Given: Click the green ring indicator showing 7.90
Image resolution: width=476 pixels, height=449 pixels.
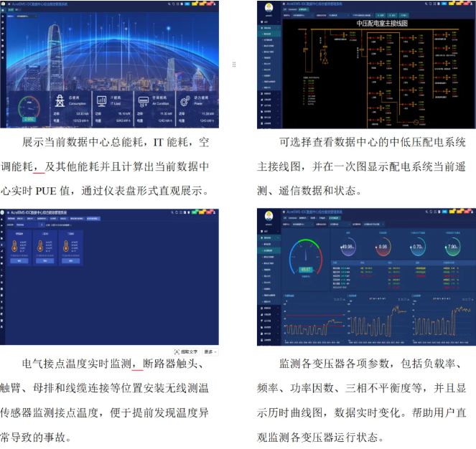Looking at the screenshot, I should 452,247.
